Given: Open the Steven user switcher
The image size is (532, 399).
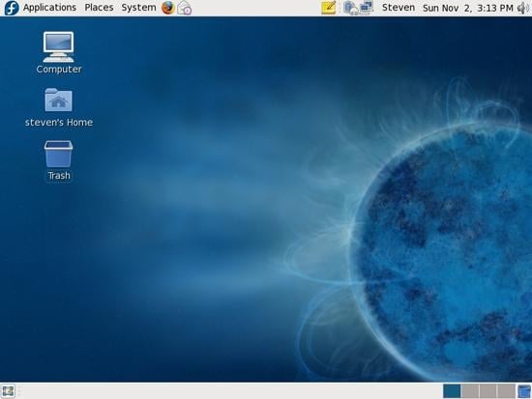Looking at the screenshot, I should [x=399, y=8].
